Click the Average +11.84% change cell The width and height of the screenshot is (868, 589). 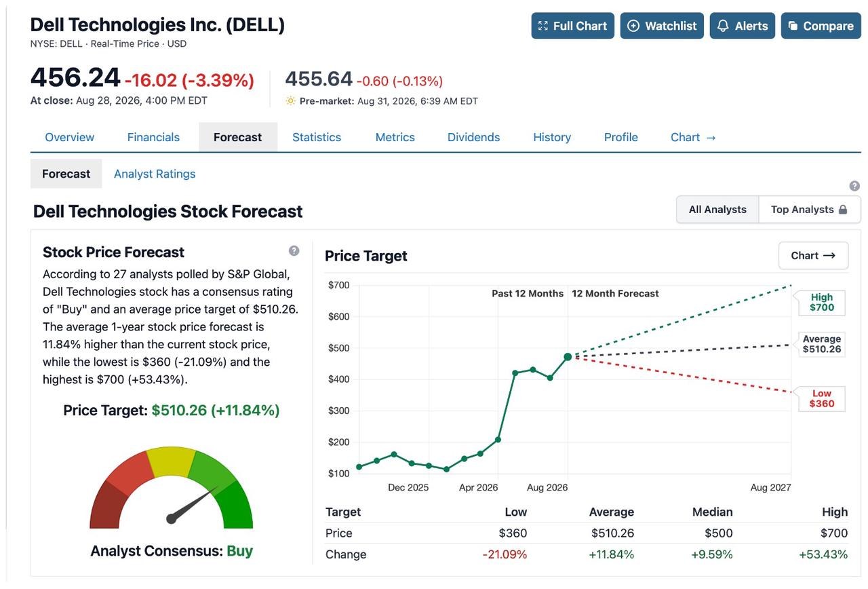(x=611, y=554)
